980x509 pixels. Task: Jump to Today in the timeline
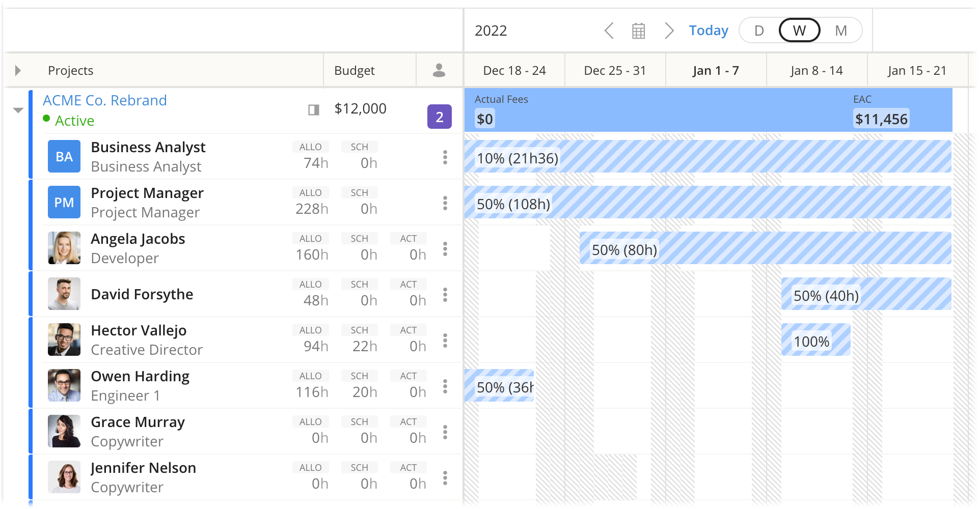[x=709, y=31]
